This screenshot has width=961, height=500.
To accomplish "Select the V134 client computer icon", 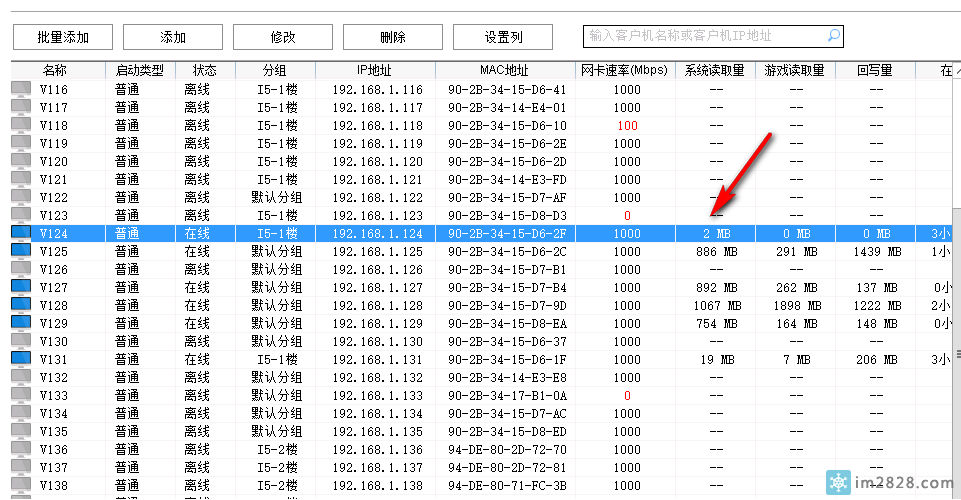I will (21, 413).
